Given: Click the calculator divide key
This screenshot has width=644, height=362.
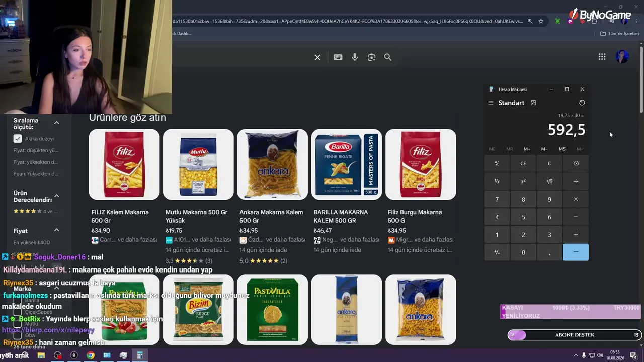Looking at the screenshot, I should [576, 181].
